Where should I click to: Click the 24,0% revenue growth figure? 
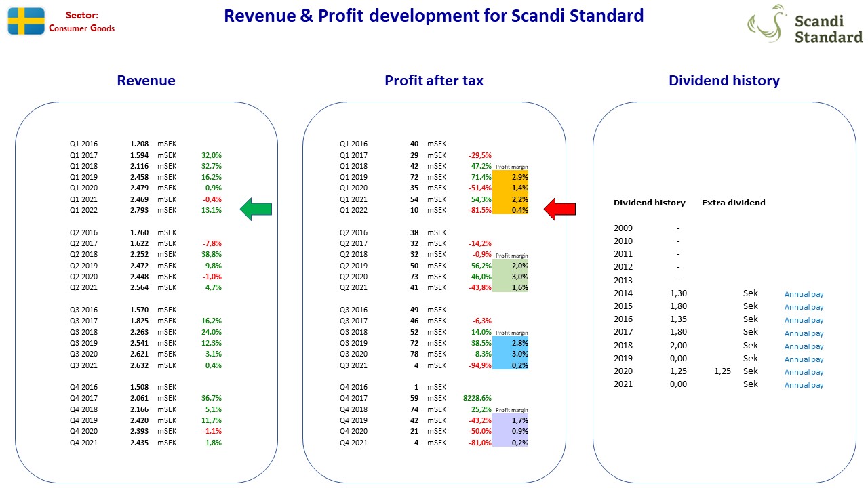coord(212,332)
